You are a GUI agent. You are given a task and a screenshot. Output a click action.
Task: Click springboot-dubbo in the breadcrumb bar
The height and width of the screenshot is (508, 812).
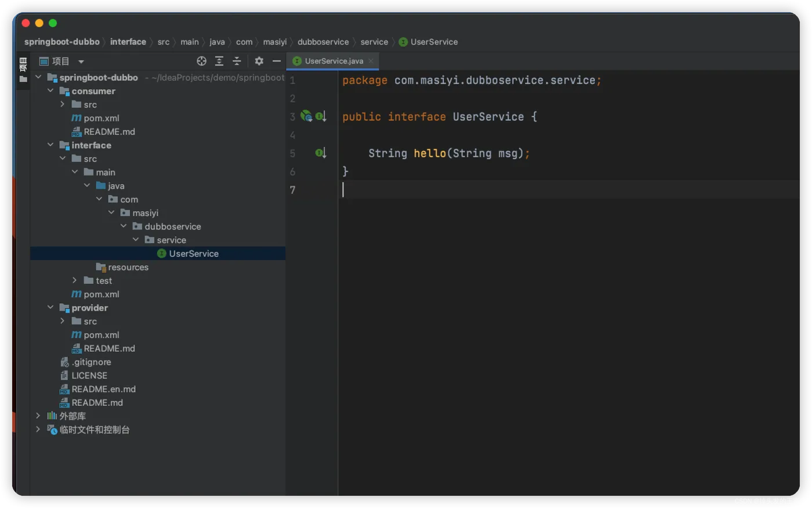62,42
